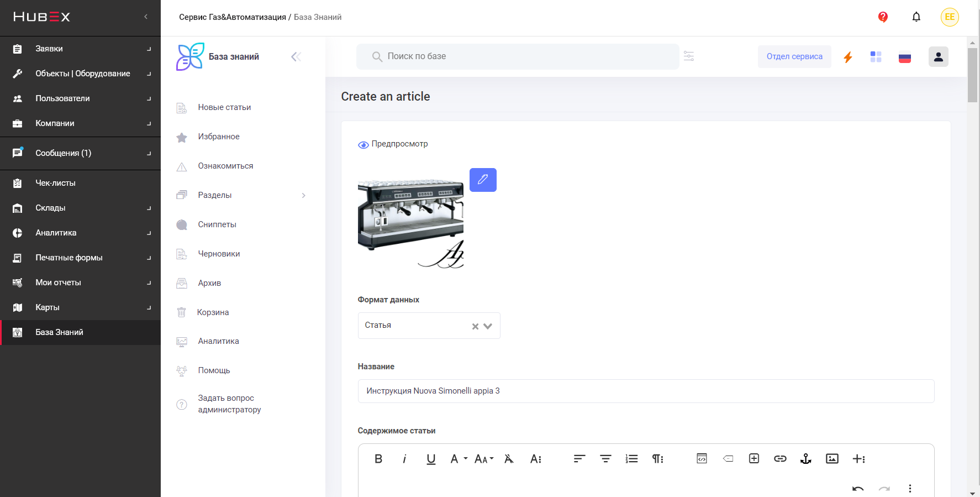Undo the last editor action
The image size is (980, 497).
click(x=858, y=489)
